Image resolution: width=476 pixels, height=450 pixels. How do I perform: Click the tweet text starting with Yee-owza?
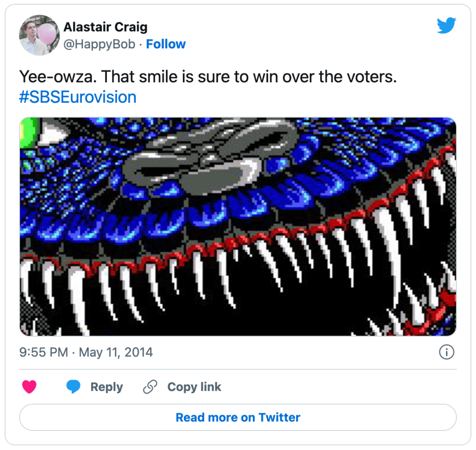[x=208, y=76]
